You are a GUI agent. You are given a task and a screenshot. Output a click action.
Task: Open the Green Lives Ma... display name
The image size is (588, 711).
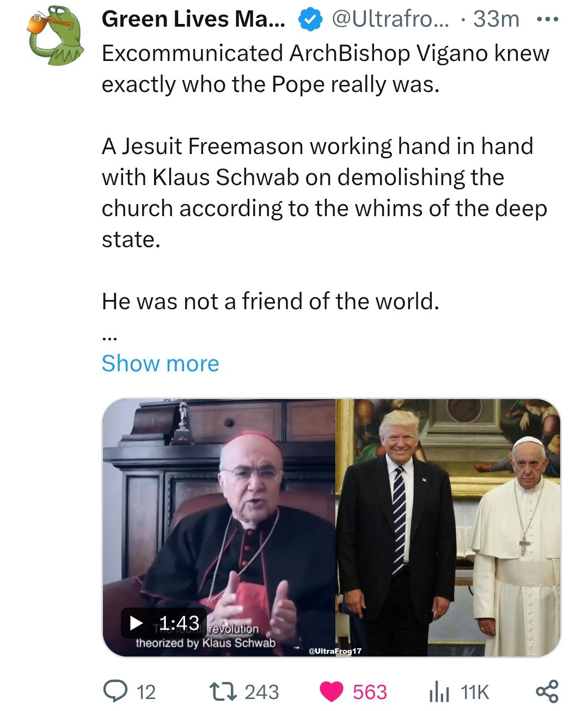click(193, 20)
